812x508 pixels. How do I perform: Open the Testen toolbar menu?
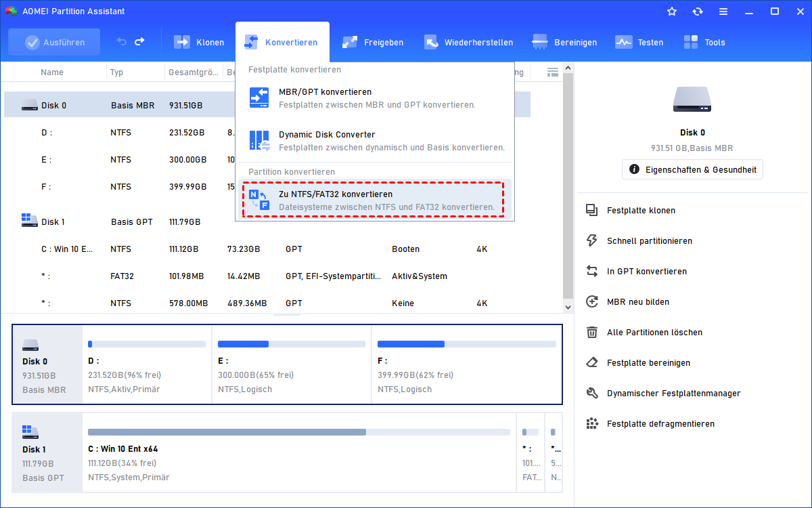639,42
